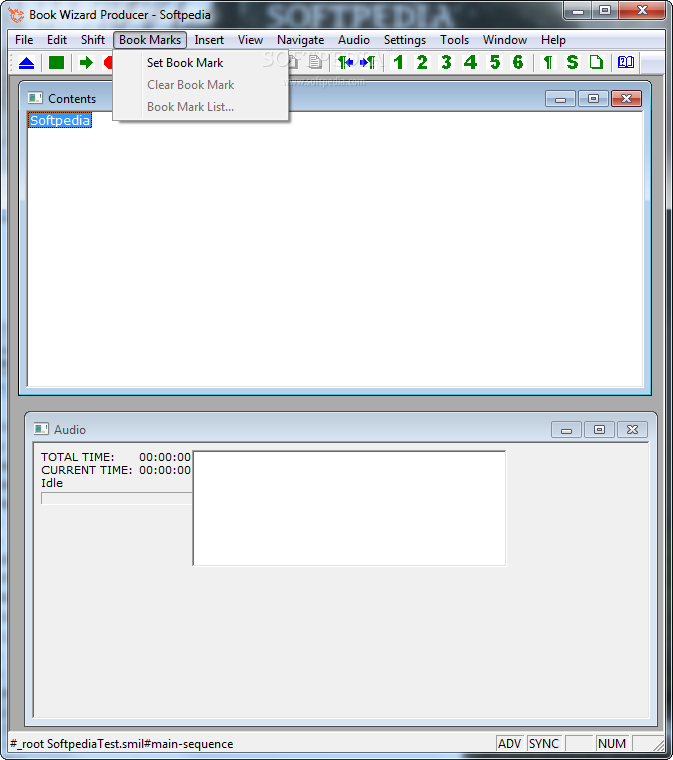
Task: Click the ADV status bar indicator
Action: [509, 744]
